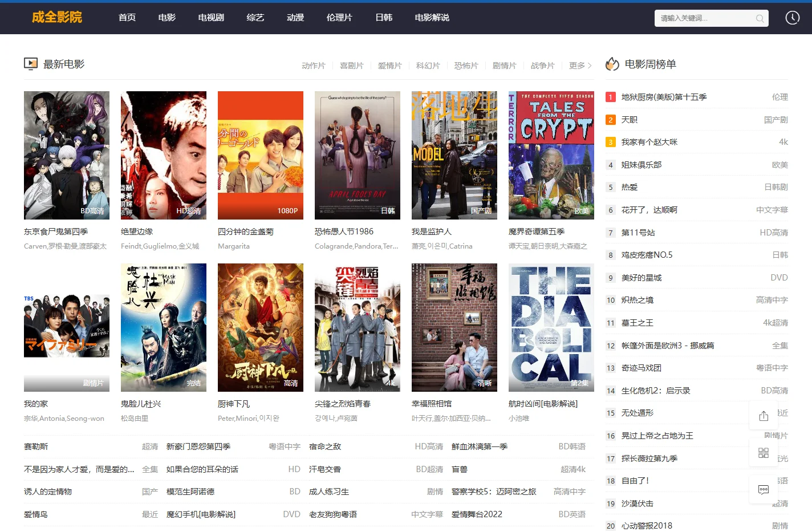The image size is (812, 532).
Task: Open the 综艺 nav tab
Action: [255, 18]
